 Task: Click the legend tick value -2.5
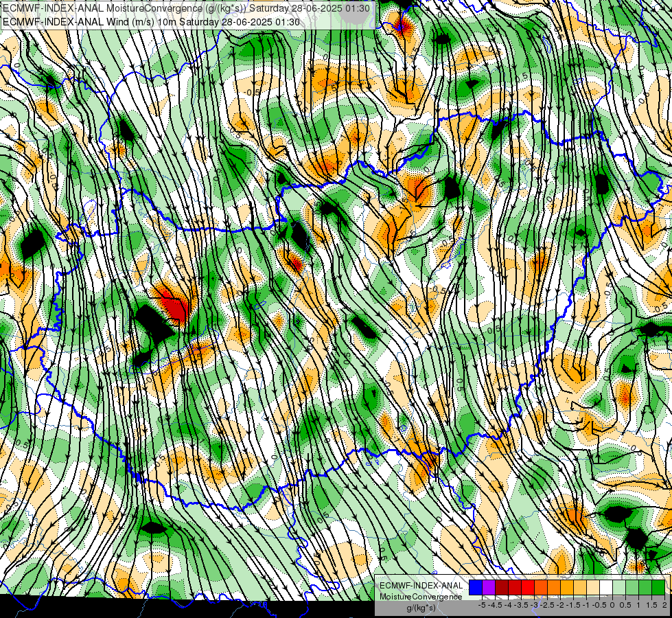547,605
